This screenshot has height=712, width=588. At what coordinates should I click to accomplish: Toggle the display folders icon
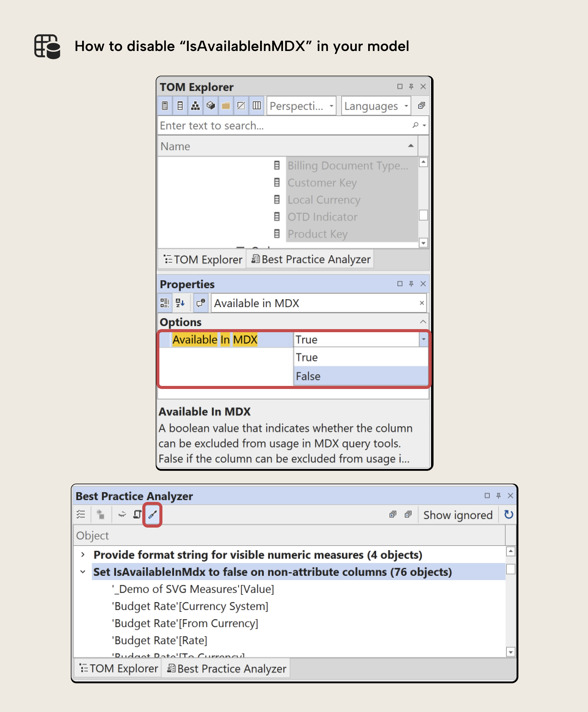(x=226, y=106)
